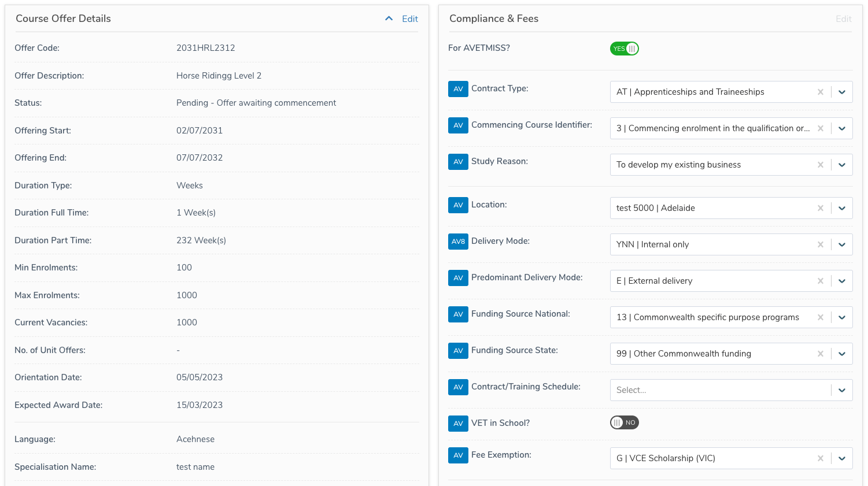Viewport: 868px width, 486px height.
Task: Click the Expected Award Date 15/03/2023
Action: coord(200,405)
